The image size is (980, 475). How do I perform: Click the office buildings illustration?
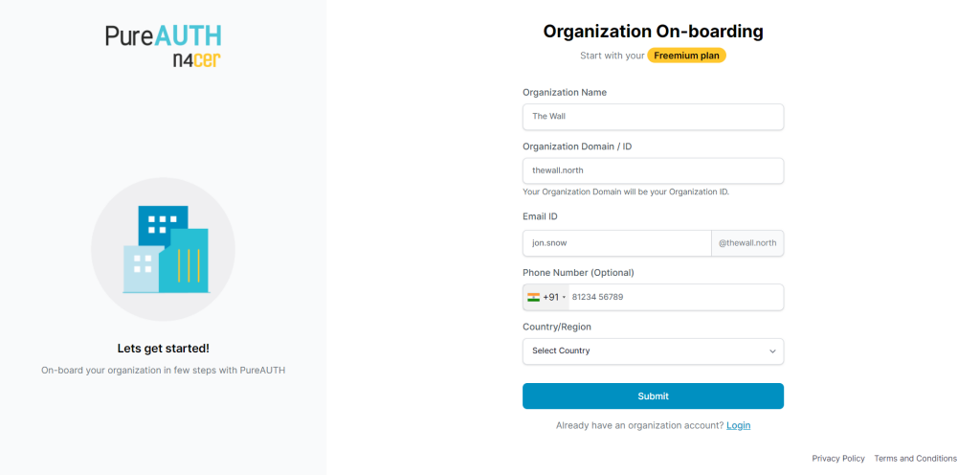pyautogui.click(x=166, y=249)
